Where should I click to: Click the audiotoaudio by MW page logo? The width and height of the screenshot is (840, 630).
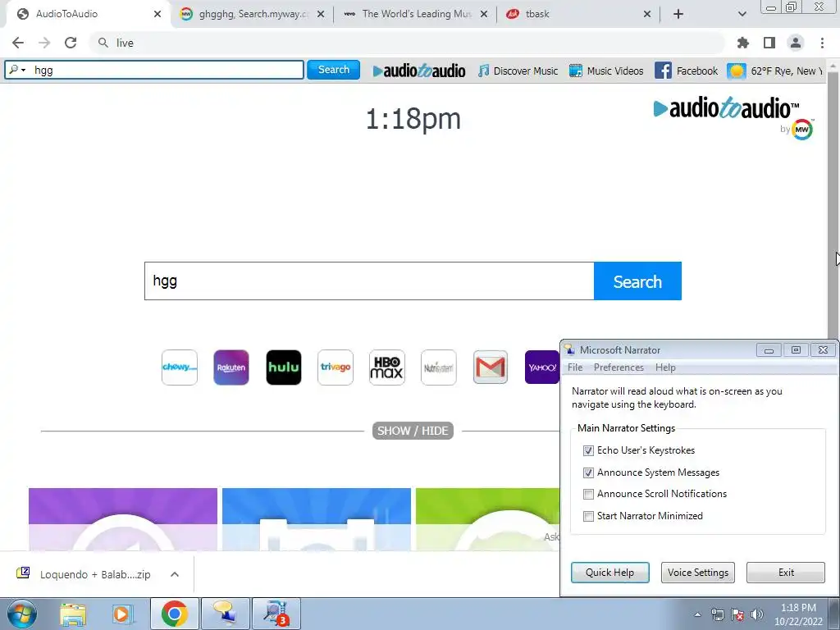pos(734,118)
